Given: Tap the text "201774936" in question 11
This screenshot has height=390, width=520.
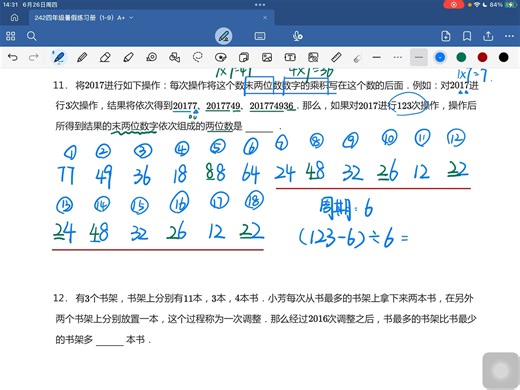Looking at the screenshot, I should [x=272, y=106].
